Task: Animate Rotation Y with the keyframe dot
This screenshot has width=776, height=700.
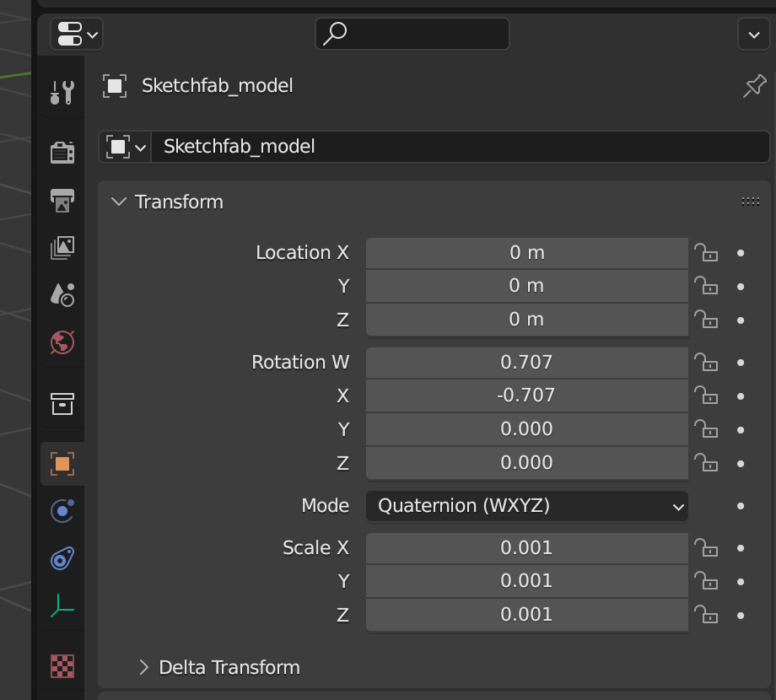Action: (741, 430)
